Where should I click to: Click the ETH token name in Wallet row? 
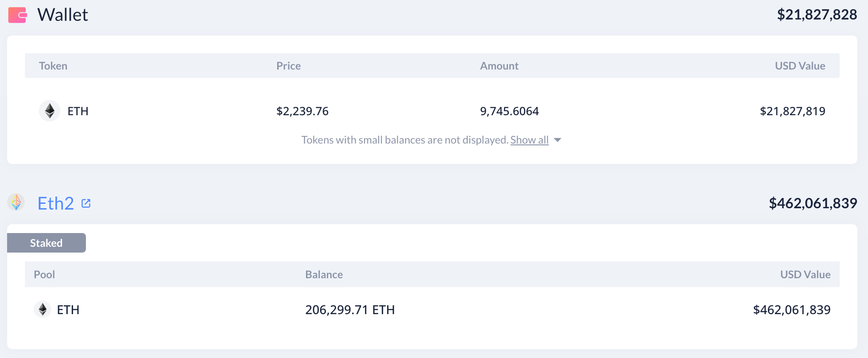point(78,111)
